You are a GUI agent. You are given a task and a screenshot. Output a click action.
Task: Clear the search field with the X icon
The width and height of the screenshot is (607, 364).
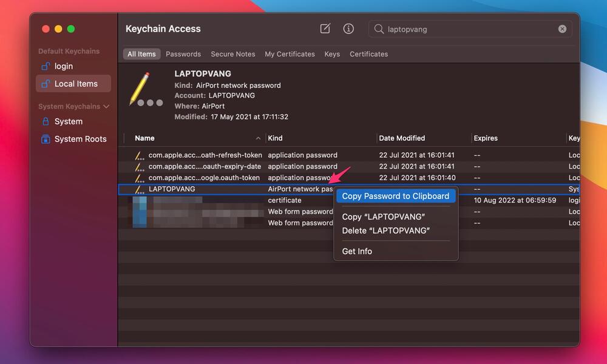pyautogui.click(x=562, y=29)
